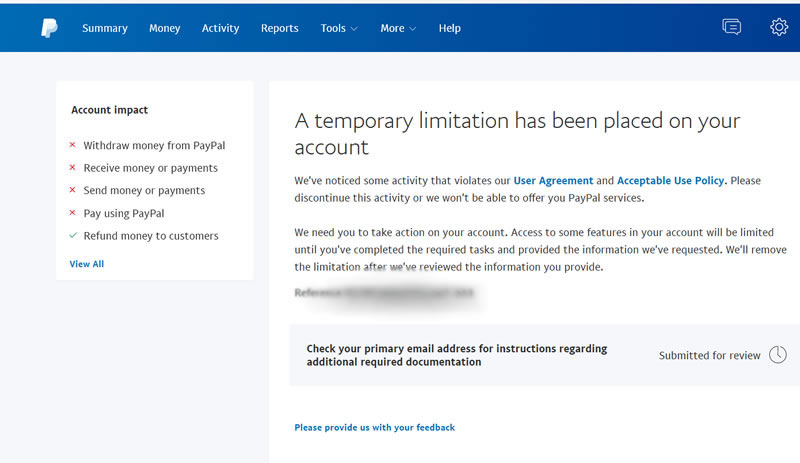Click the PayPal logo icon
800x463 pixels.
[49, 28]
